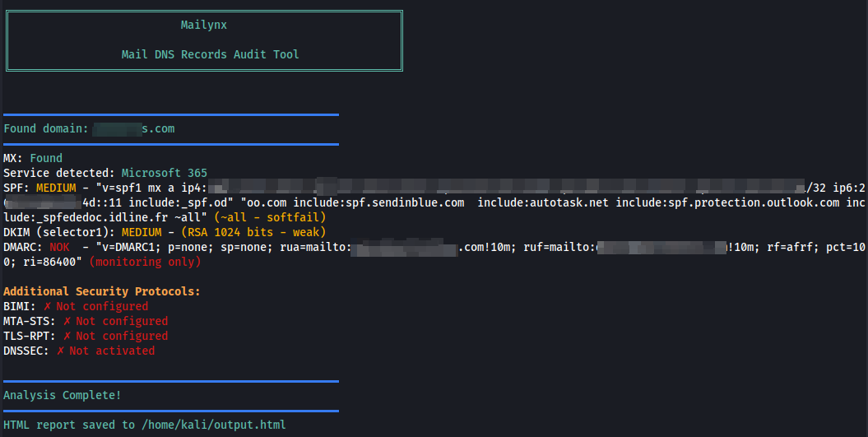Click the Microsoft 365 service text
This screenshot has width=868, height=437.
tap(165, 173)
